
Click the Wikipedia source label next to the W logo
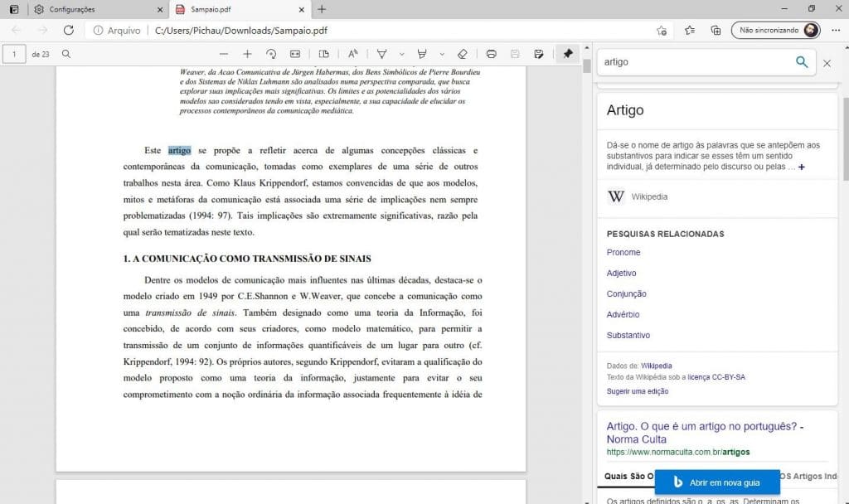click(649, 196)
